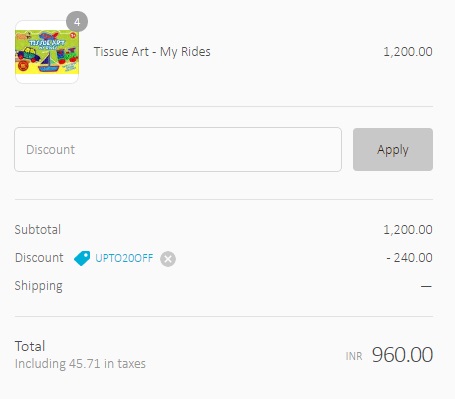Click the Including 45.71 in taxes text

coord(80,363)
